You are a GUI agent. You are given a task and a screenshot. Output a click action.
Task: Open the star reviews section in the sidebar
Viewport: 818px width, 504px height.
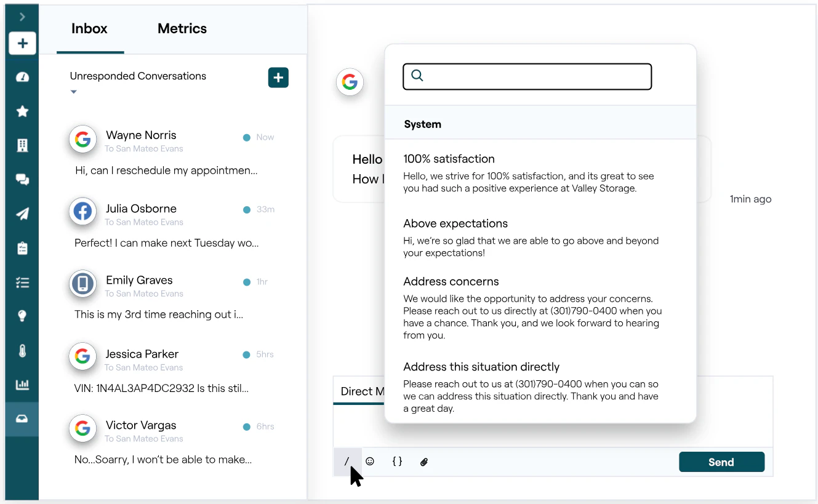point(22,111)
